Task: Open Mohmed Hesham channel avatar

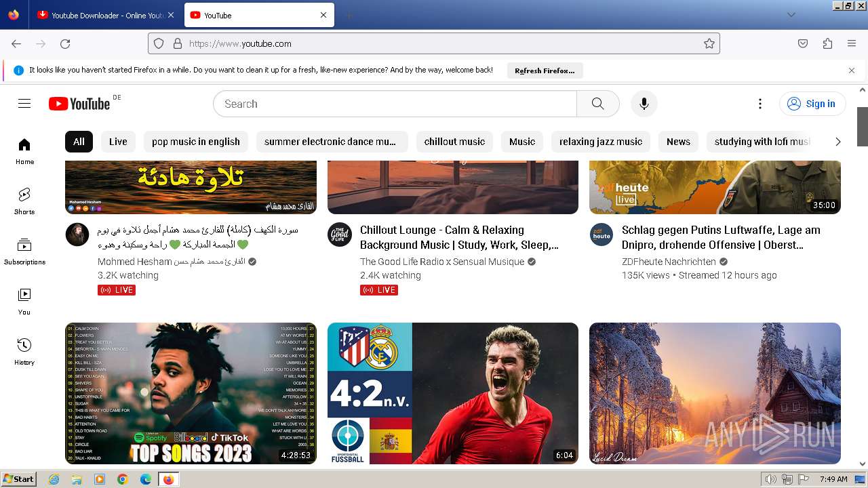Action: point(77,235)
